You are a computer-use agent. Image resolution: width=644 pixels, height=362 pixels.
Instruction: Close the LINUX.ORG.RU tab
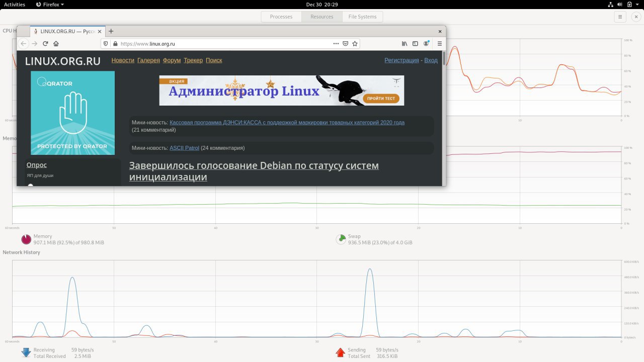pyautogui.click(x=101, y=31)
